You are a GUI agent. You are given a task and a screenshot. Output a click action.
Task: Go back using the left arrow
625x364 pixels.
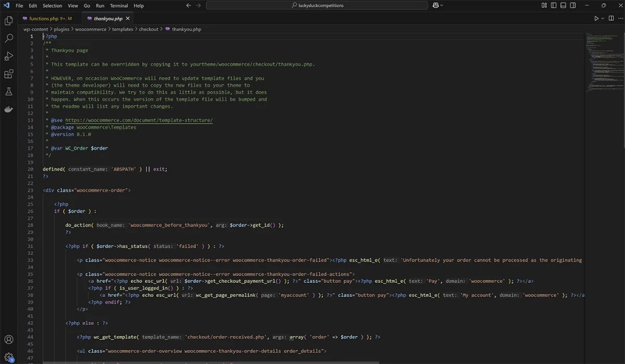pyautogui.click(x=189, y=5)
